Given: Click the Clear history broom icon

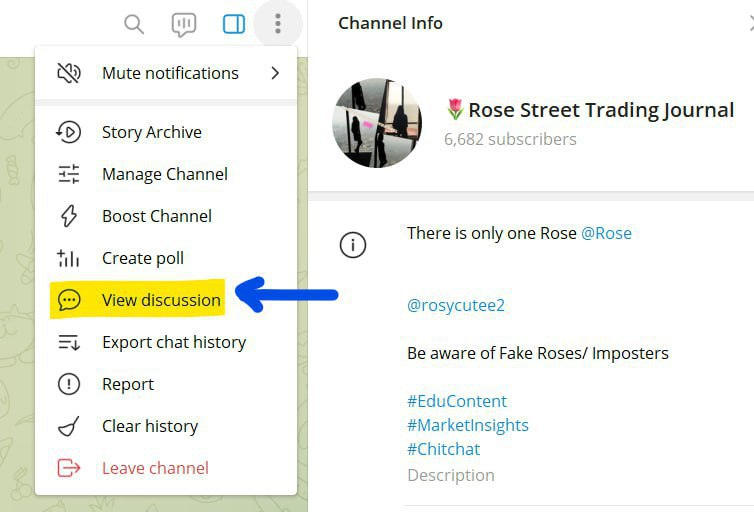Looking at the screenshot, I should pyautogui.click(x=69, y=426).
